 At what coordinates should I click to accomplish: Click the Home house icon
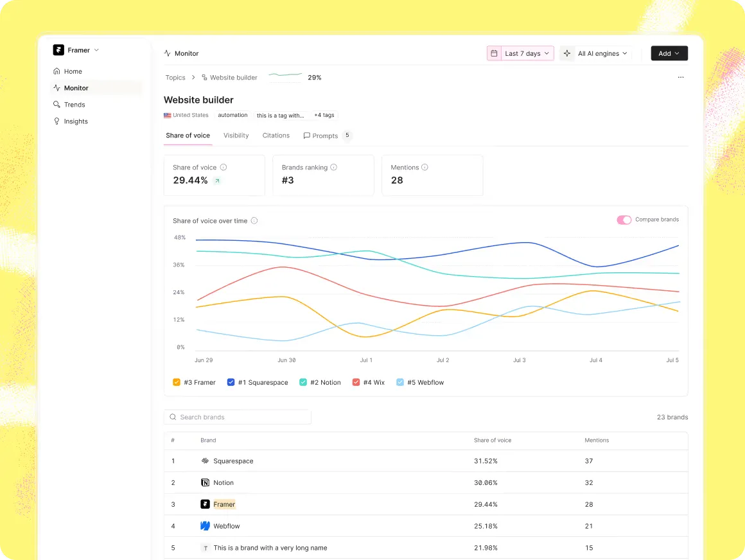(57, 71)
